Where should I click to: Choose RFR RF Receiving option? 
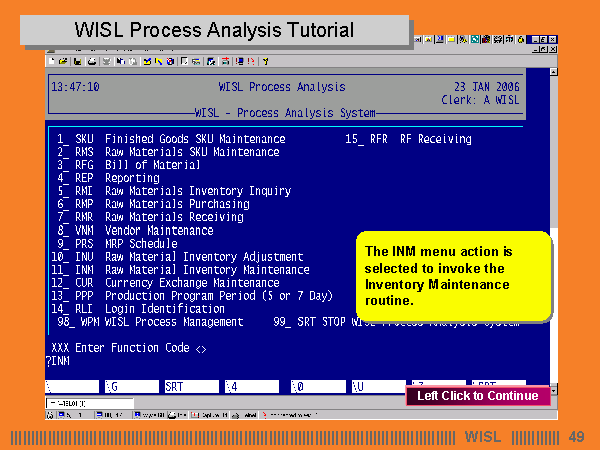[420, 139]
